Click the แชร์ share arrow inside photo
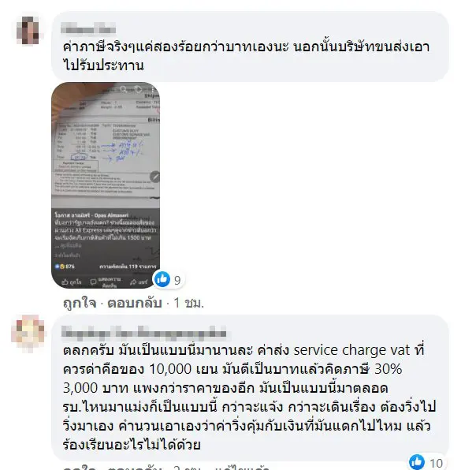This screenshot has height=470, width=476. coord(133,282)
